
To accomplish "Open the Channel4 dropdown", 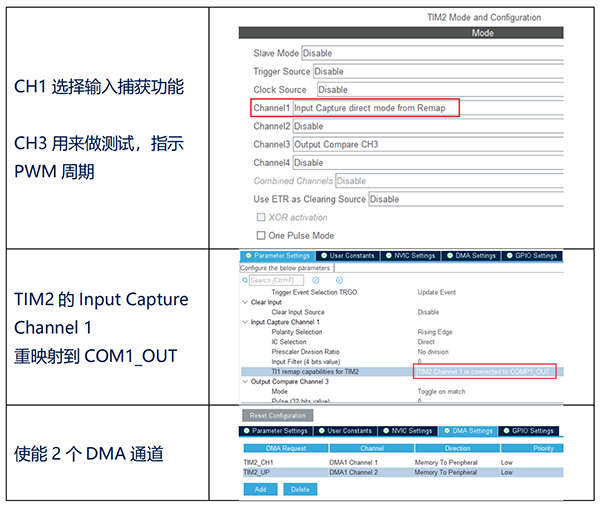I will (x=428, y=163).
